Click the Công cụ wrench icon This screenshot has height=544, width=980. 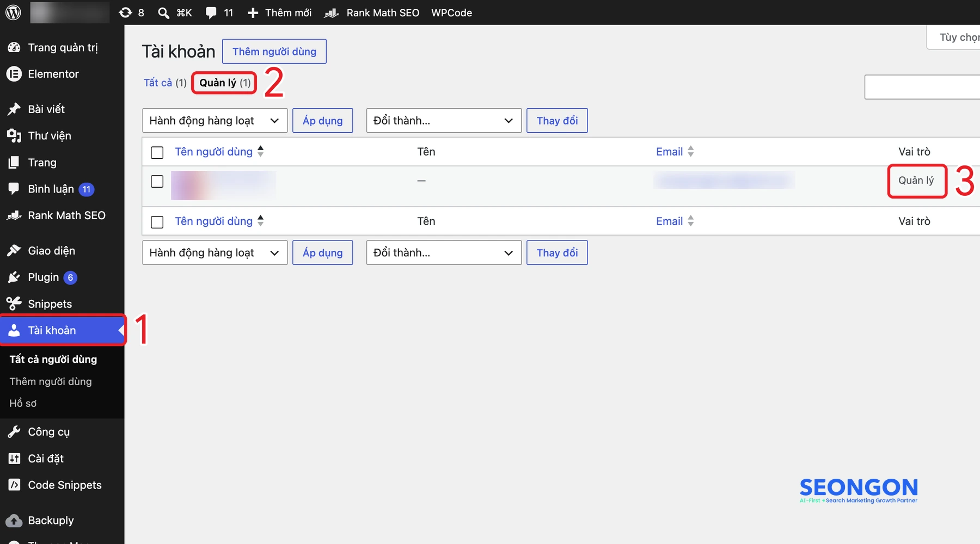coord(14,432)
